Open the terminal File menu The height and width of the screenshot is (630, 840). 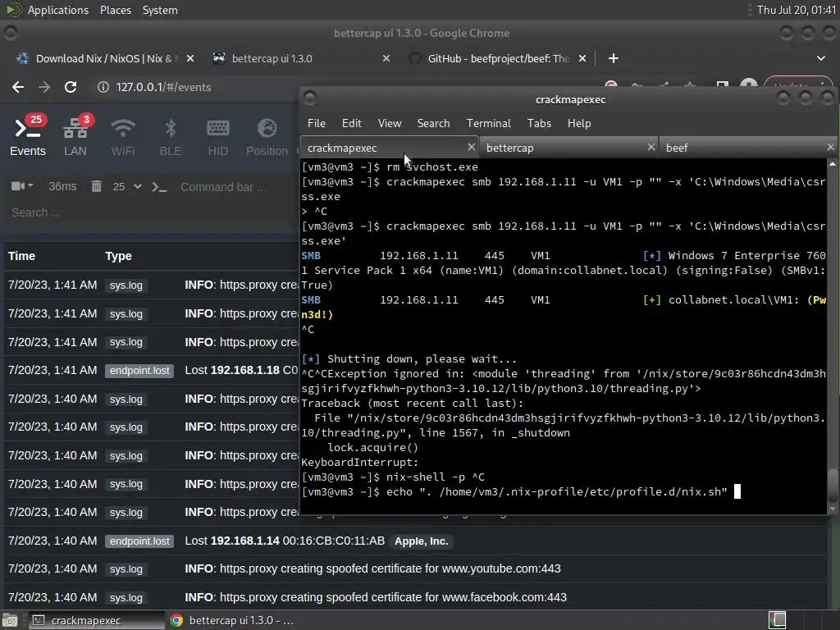(316, 123)
